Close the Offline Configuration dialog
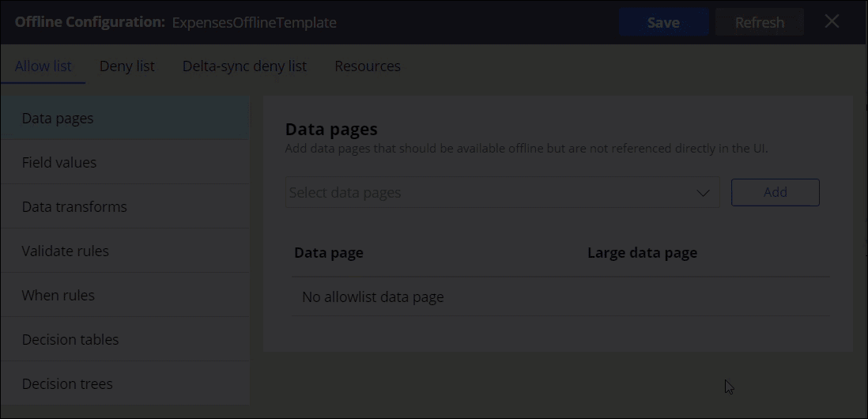This screenshot has width=868, height=419. click(832, 21)
